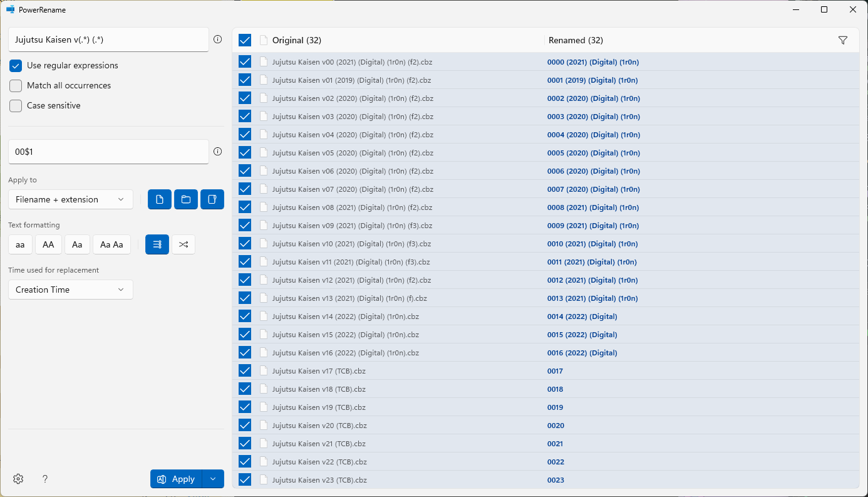Viewport: 868px width, 497px height.
Task: Click the info icon beside the search field
Action: 218,39
